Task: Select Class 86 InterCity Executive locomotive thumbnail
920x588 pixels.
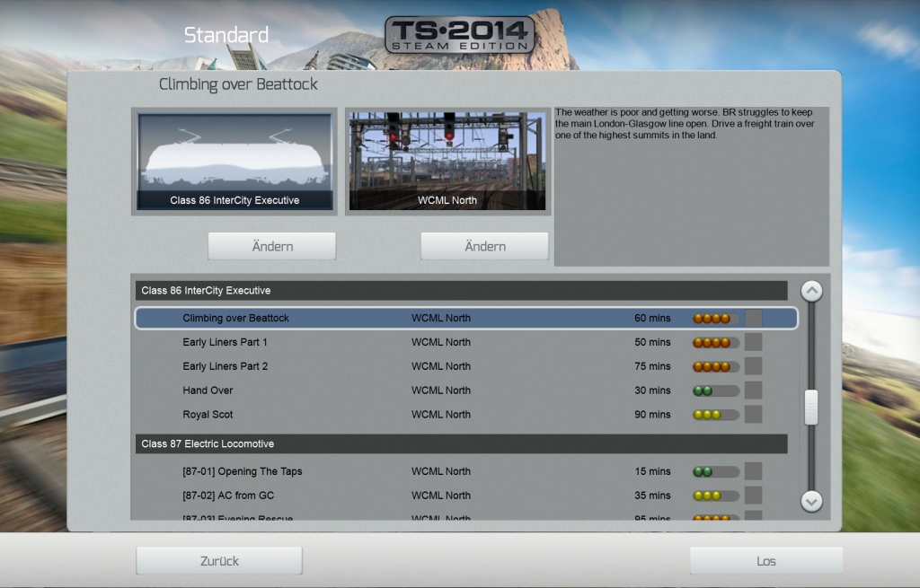Action: [x=234, y=162]
